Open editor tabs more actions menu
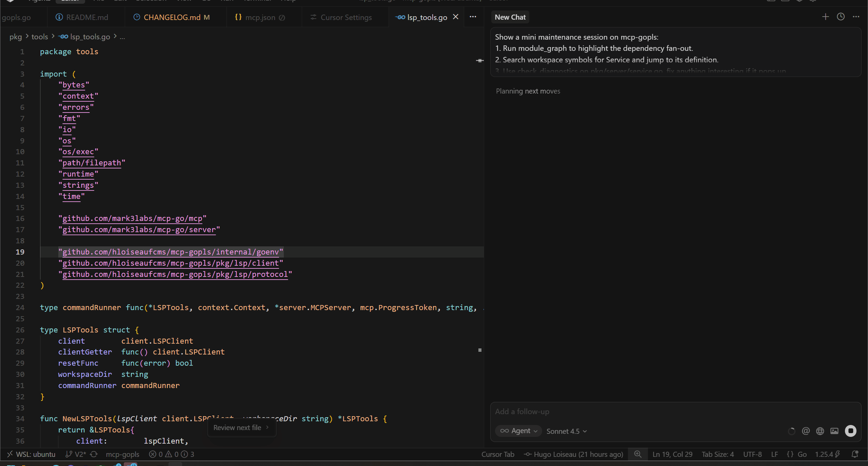The width and height of the screenshot is (868, 466). tap(473, 17)
